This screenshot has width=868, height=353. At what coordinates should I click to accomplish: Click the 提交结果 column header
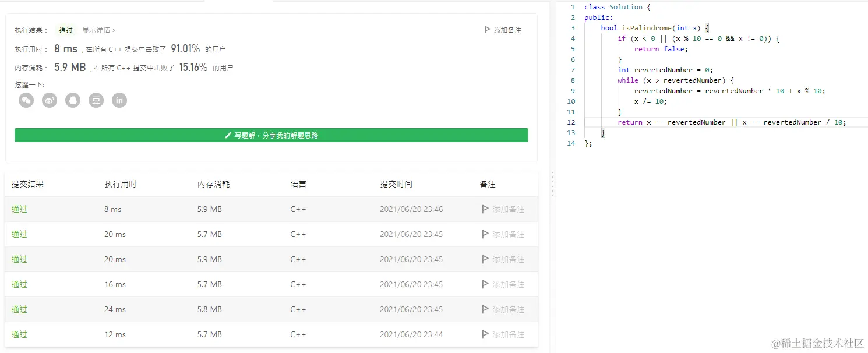pyautogui.click(x=27, y=184)
